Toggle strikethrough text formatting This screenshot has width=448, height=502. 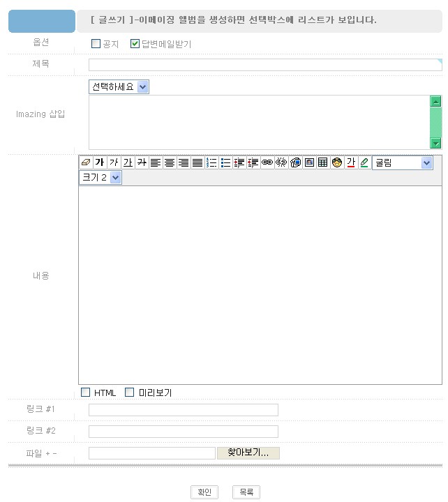[x=142, y=162]
